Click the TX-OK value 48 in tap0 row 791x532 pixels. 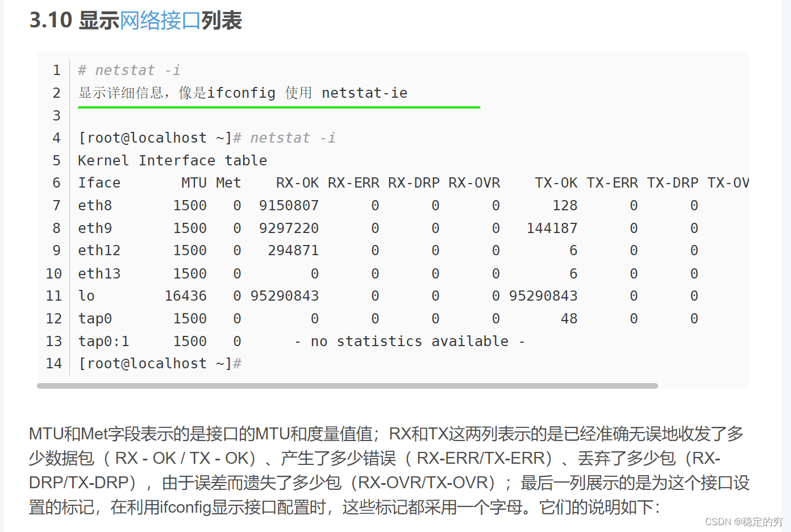(569, 318)
